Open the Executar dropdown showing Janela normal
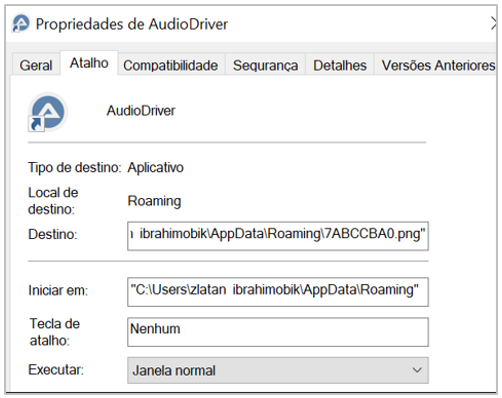This screenshot has height=398, width=502. tap(278, 370)
